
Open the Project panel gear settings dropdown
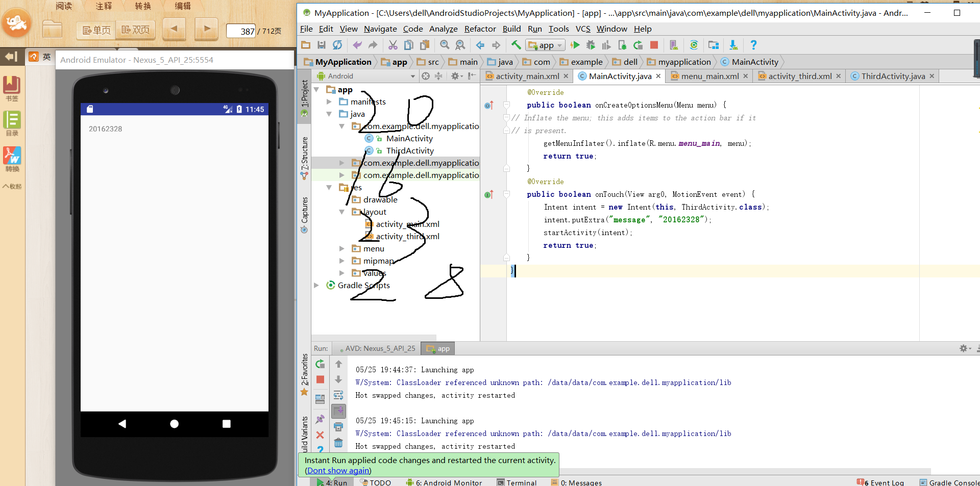coord(456,76)
